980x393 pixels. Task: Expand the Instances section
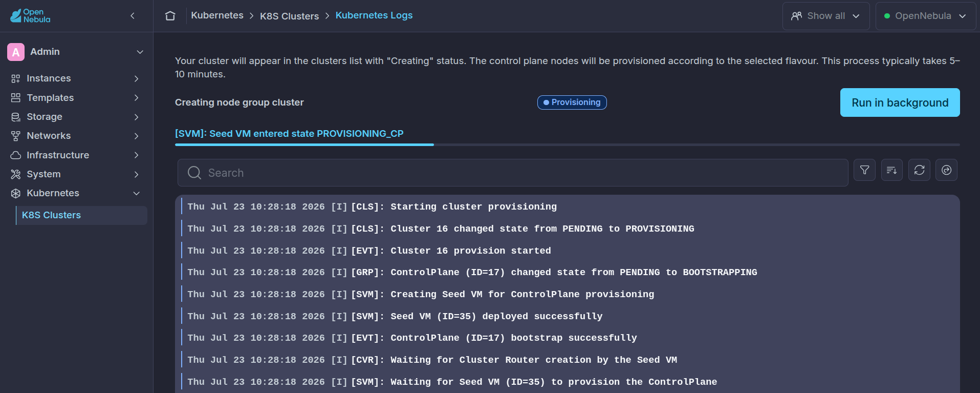137,78
